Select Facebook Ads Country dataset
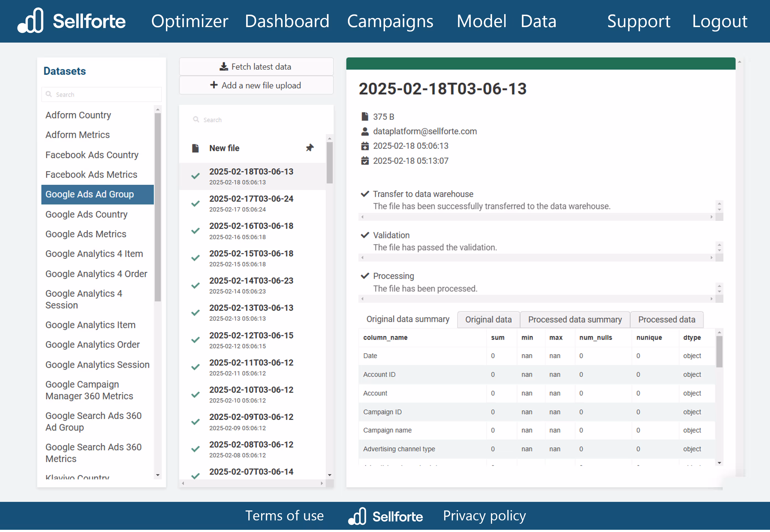 (x=97, y=155)
